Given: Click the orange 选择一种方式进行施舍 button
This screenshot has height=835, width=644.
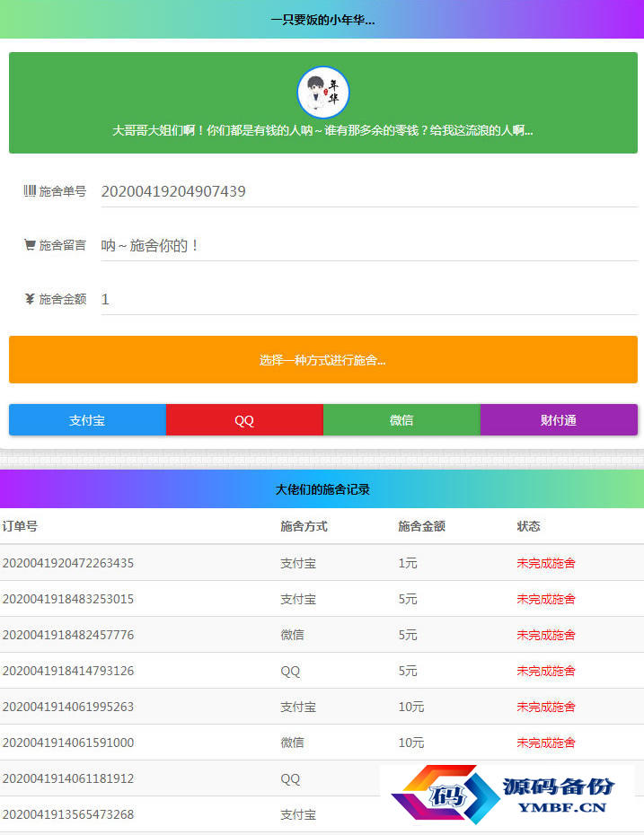Looking at the screenshot, I should click(323, 359).
